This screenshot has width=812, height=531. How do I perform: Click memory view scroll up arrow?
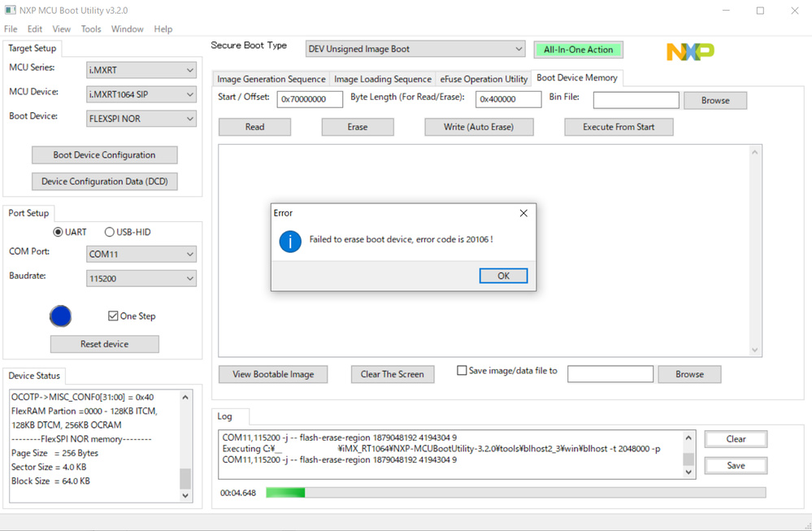click(754, 152)
